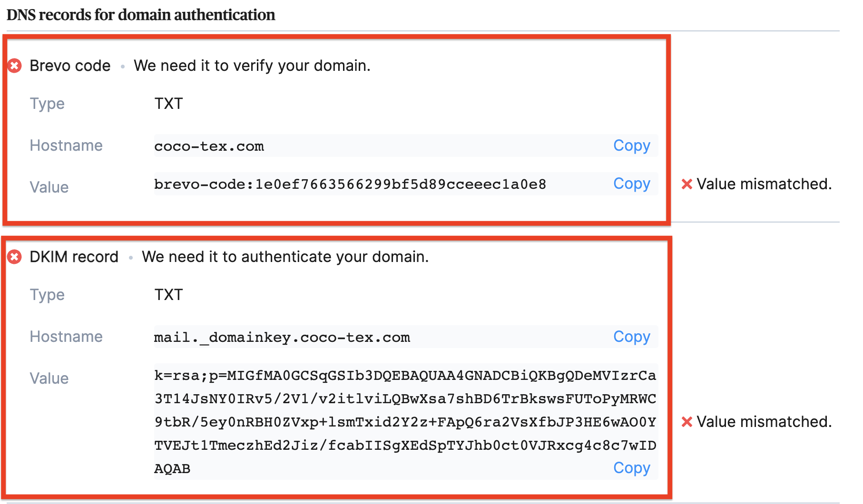The width and height of the screenshot is (863, 504).
Task: Click the DNS records for domain authentication heading
Action: pos(141,14)
